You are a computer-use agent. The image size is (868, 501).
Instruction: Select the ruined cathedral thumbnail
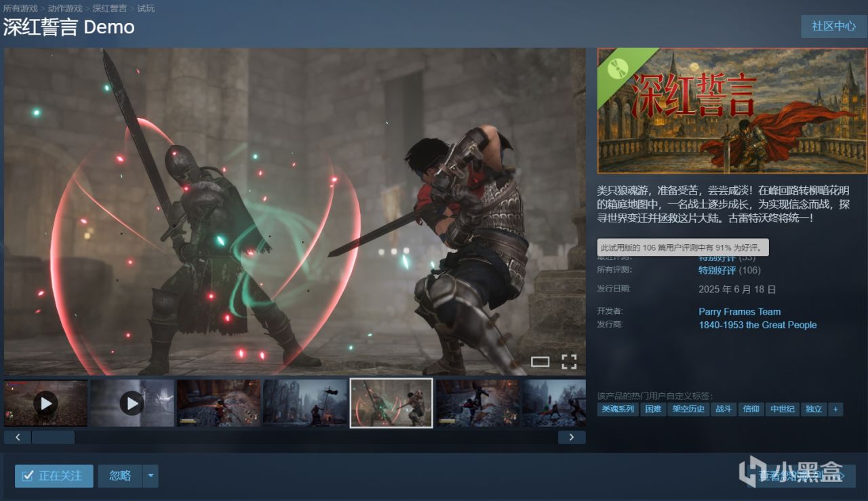tap(304, 403)
